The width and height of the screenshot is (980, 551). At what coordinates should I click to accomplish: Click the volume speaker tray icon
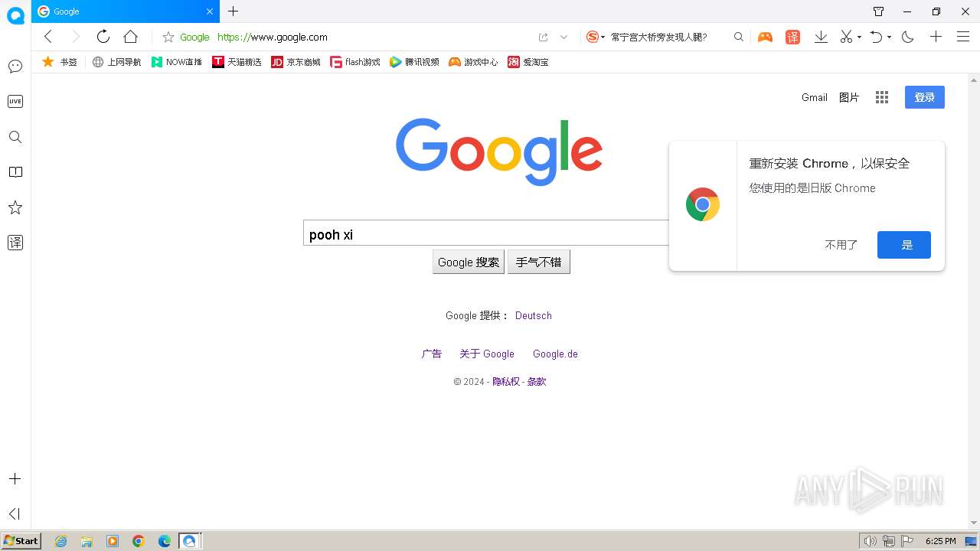(x=870, y=541)
